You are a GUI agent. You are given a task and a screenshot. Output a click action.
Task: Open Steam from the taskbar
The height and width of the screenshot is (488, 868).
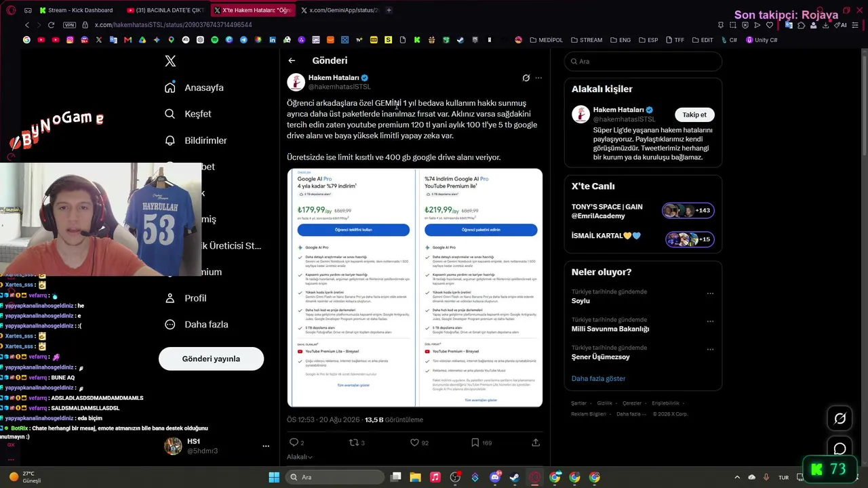(x=515, y=477)
